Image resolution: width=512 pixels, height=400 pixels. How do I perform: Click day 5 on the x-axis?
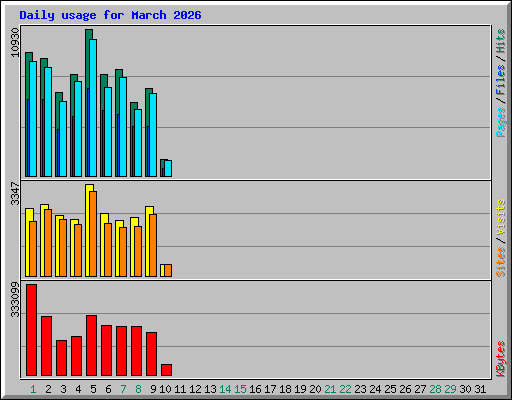click(x=93, y=389)
